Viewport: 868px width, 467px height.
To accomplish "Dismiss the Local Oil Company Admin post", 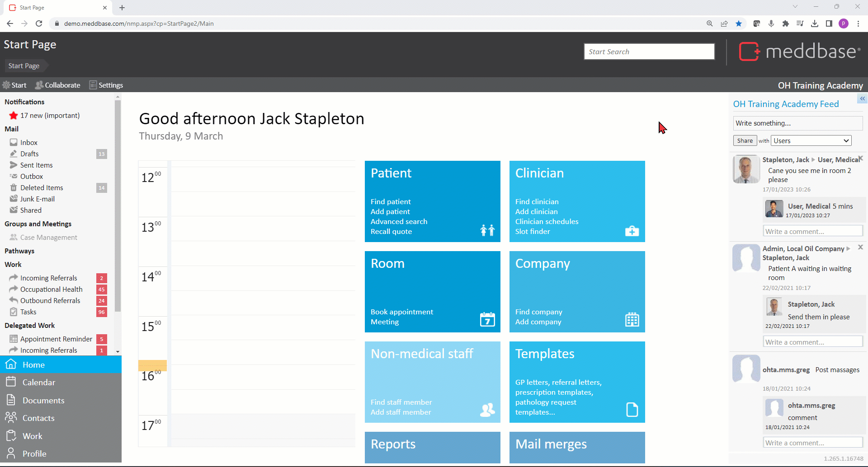I will (x=860, y=248).
